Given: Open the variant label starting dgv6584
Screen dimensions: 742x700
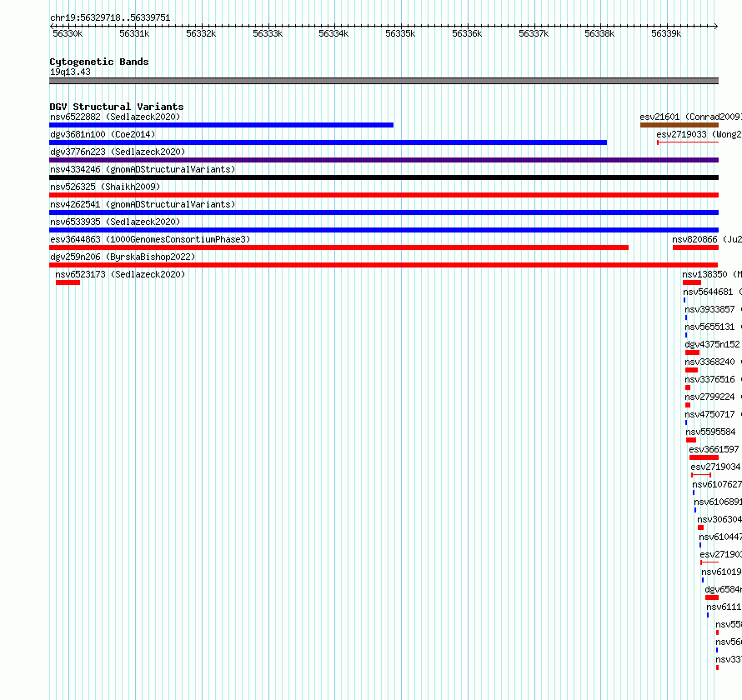Looking at the screenshot, I should pos(723,589).
